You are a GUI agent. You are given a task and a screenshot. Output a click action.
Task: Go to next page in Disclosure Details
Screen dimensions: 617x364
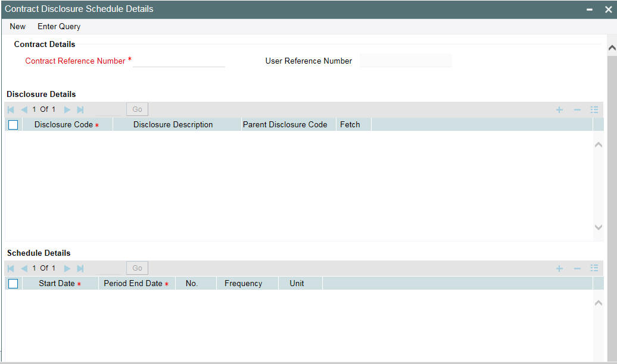click(67, 109)
